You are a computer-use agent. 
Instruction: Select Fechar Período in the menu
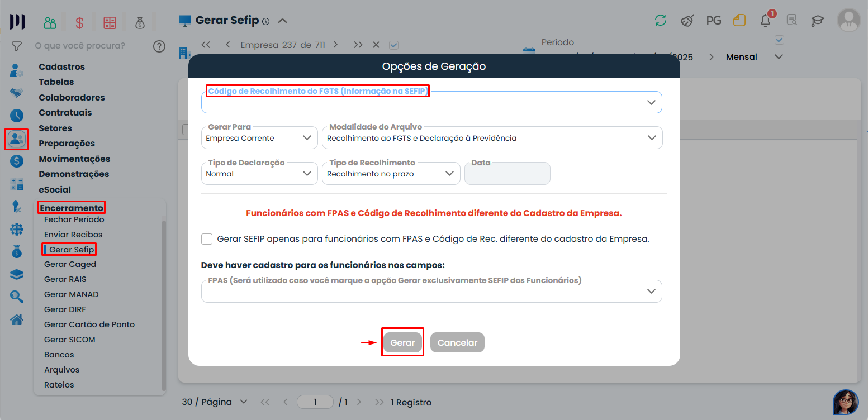(74, 219)
